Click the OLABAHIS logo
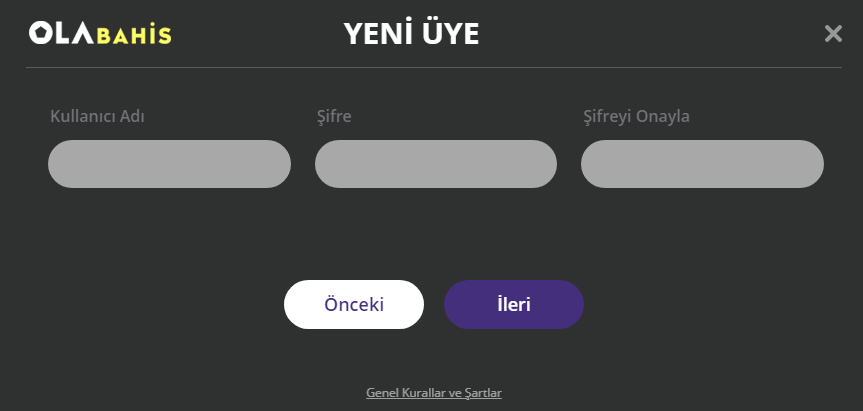 [x=100, y=34]
